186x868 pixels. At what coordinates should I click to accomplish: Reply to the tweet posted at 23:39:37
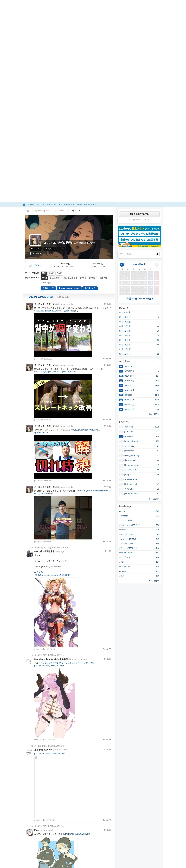(104, 420)
